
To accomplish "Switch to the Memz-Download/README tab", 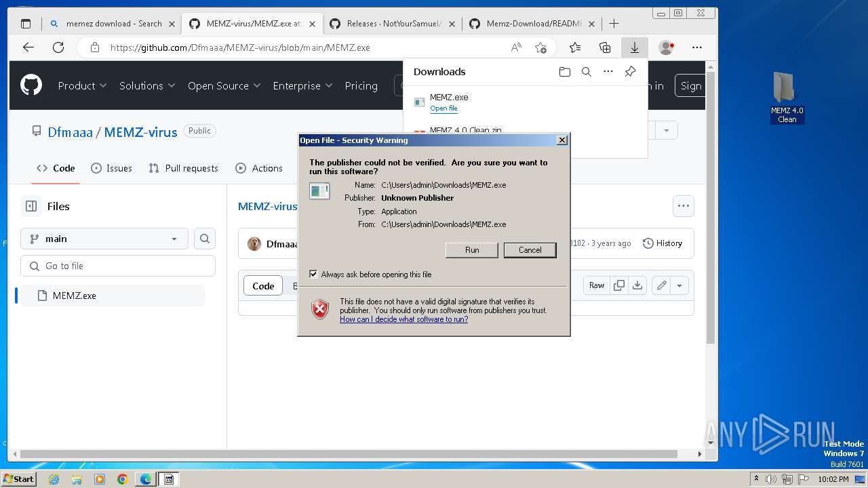I will 532,24.
